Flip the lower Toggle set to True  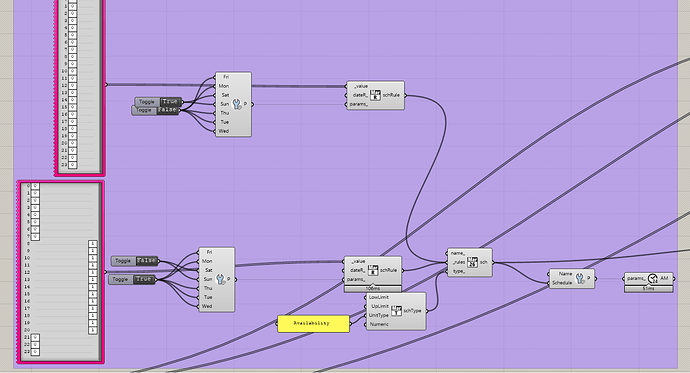[x=143, y=279]
